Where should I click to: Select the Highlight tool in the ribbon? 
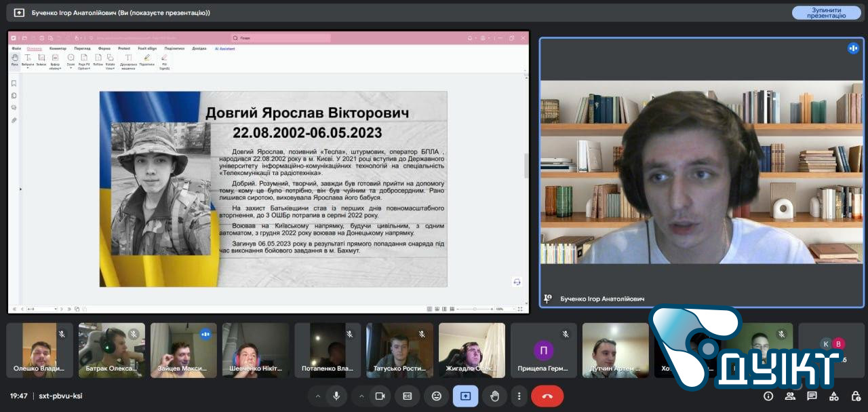click(146, 60)
